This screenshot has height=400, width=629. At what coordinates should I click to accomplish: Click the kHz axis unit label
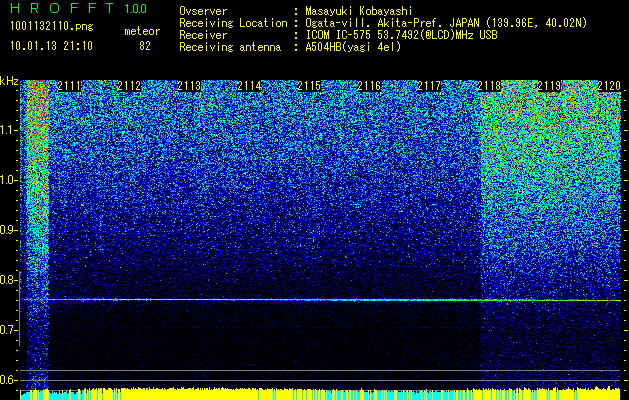[x=9, y=81]
